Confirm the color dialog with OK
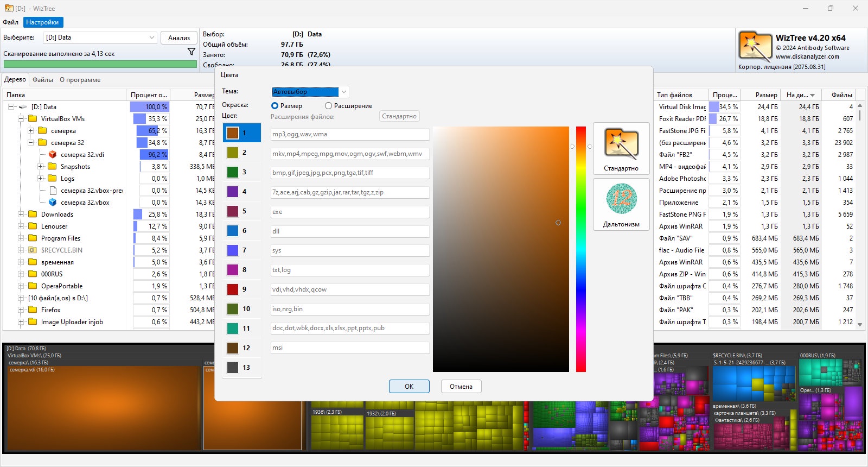 click(x=409, y=387)
